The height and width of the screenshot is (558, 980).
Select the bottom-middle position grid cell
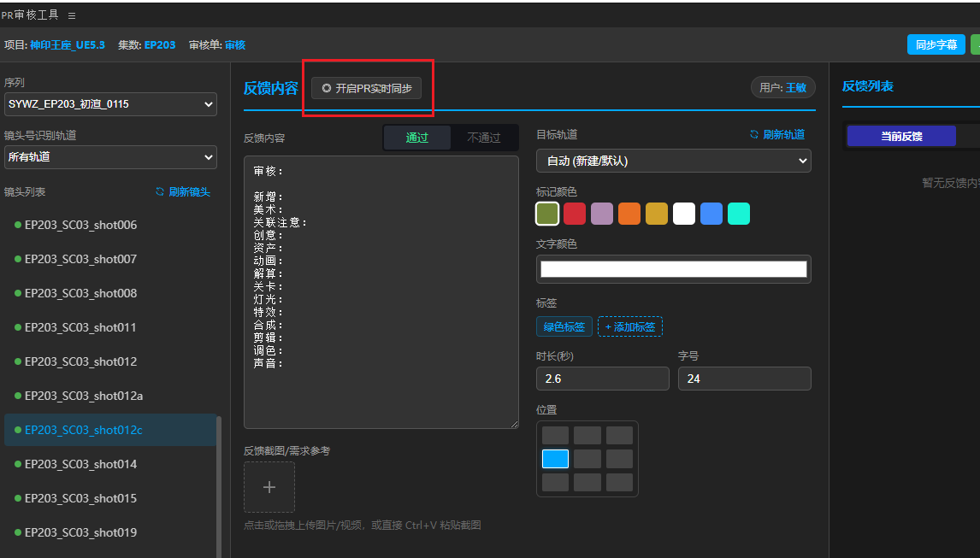(x=587, y=482)
